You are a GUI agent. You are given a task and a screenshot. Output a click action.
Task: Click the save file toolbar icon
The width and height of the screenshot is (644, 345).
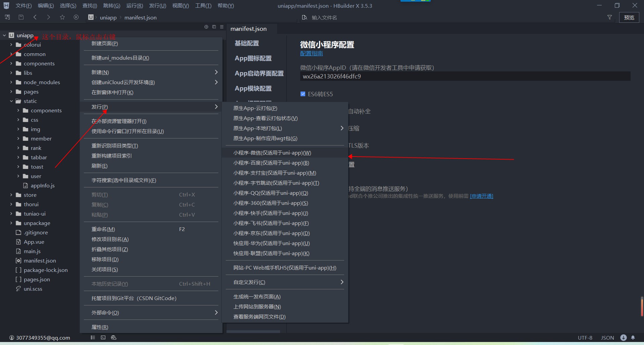pos(21,17)
